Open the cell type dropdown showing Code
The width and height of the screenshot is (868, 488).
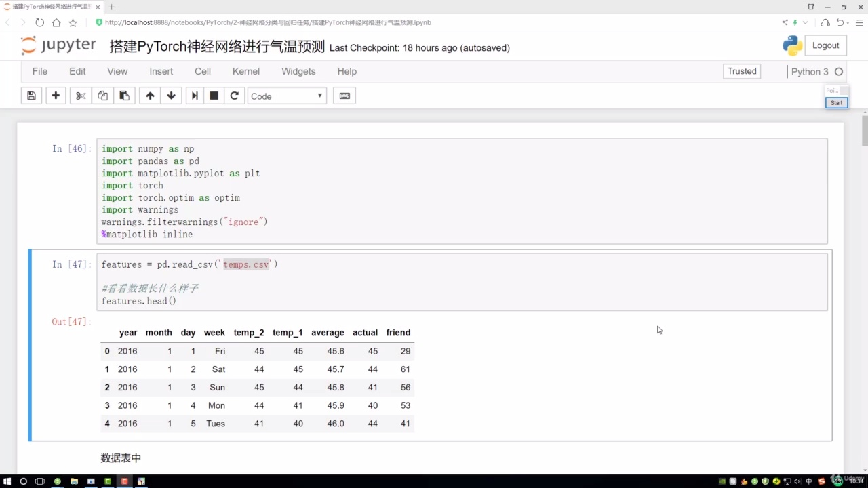[286, 96]
